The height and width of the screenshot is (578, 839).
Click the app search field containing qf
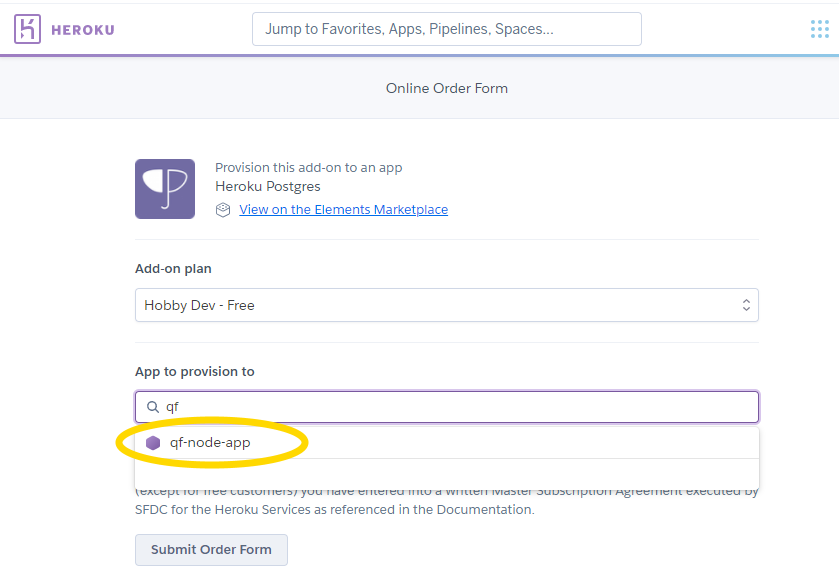455,407
